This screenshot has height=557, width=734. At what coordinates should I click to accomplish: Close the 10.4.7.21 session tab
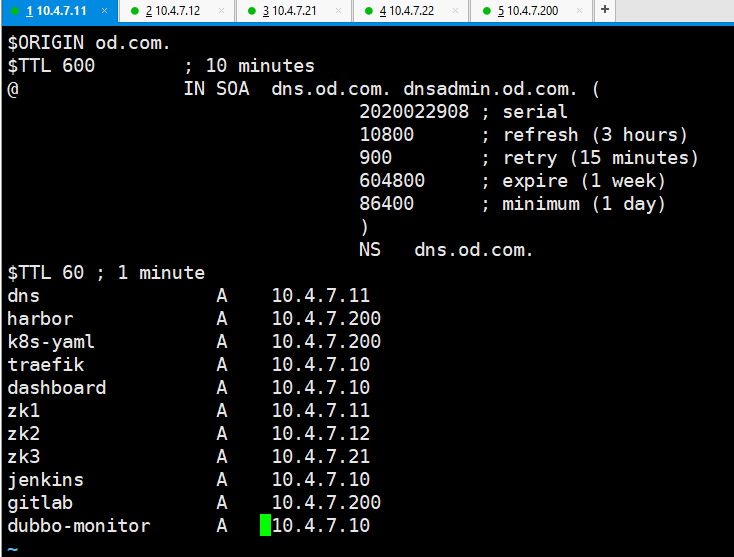[x=339, y=11]
